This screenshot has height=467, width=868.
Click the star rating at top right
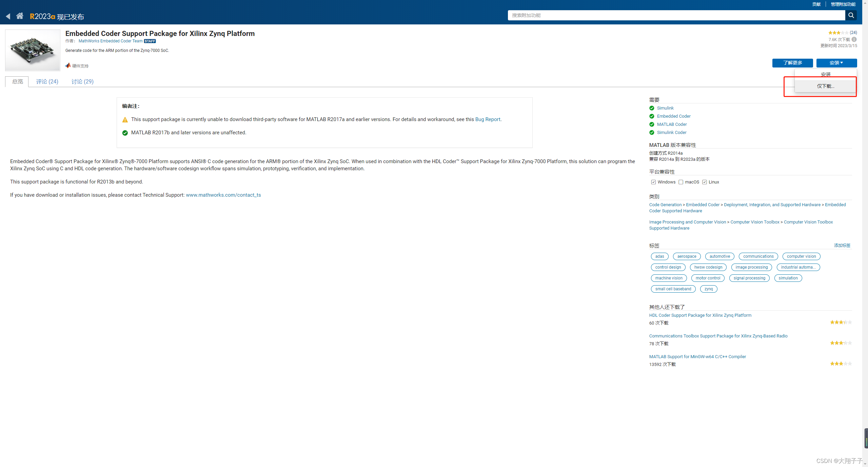click(838, 33)
